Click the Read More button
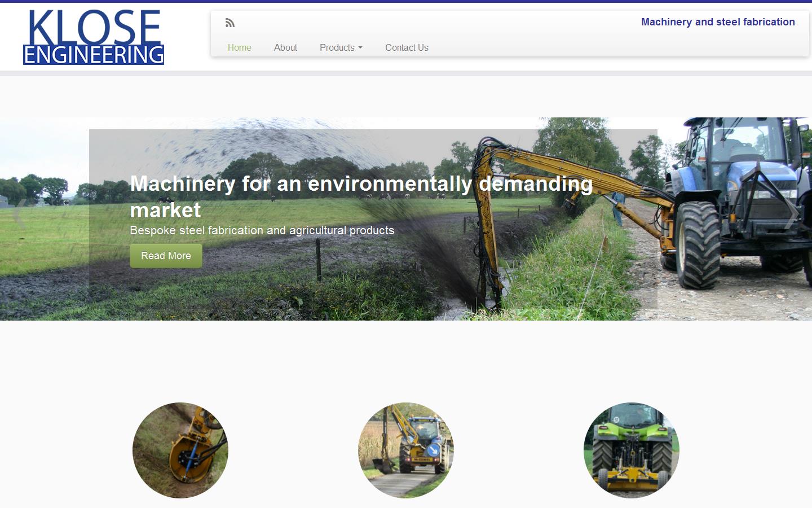The width and height of the screenshot is (812, 508). [165, 255]
